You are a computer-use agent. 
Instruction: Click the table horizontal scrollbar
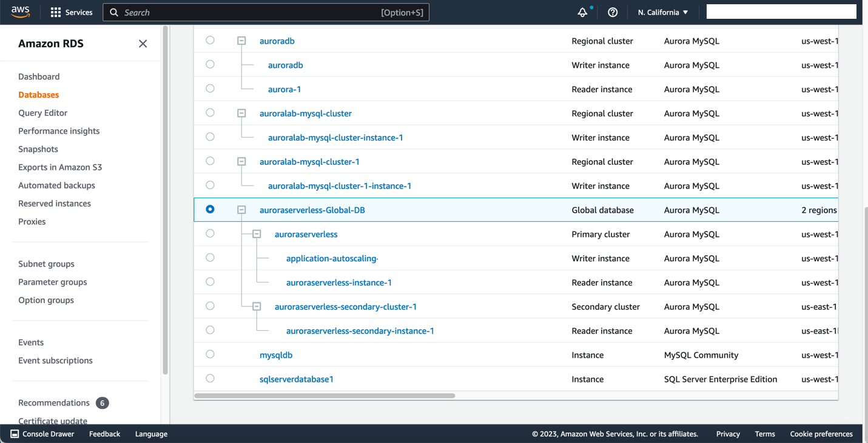coord(325,396)
